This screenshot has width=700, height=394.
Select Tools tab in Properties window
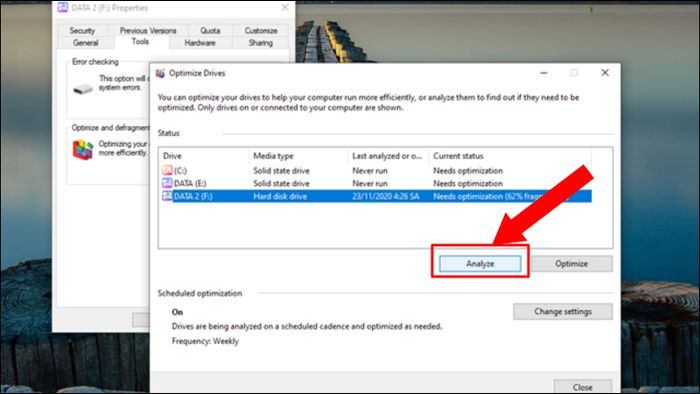[140, 41]
